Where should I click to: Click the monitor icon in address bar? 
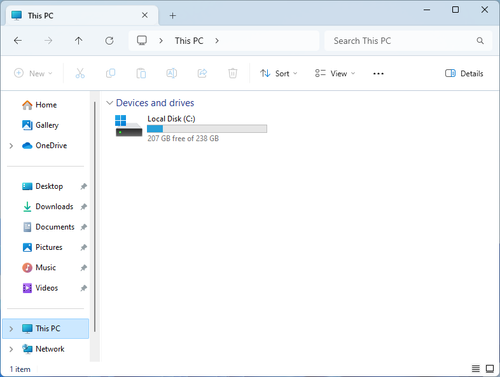[x=142, y=41]
